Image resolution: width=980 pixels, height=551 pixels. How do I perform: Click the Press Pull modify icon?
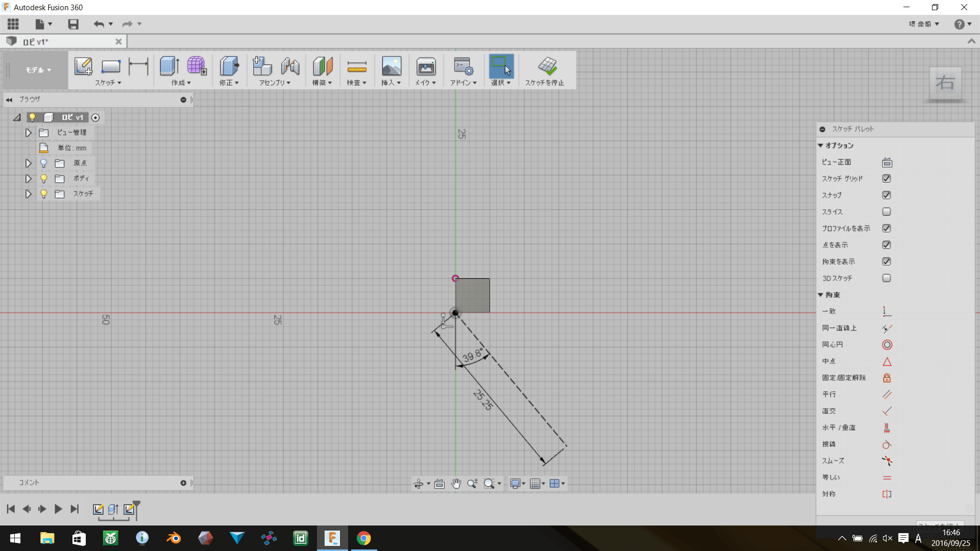point(229,66)
